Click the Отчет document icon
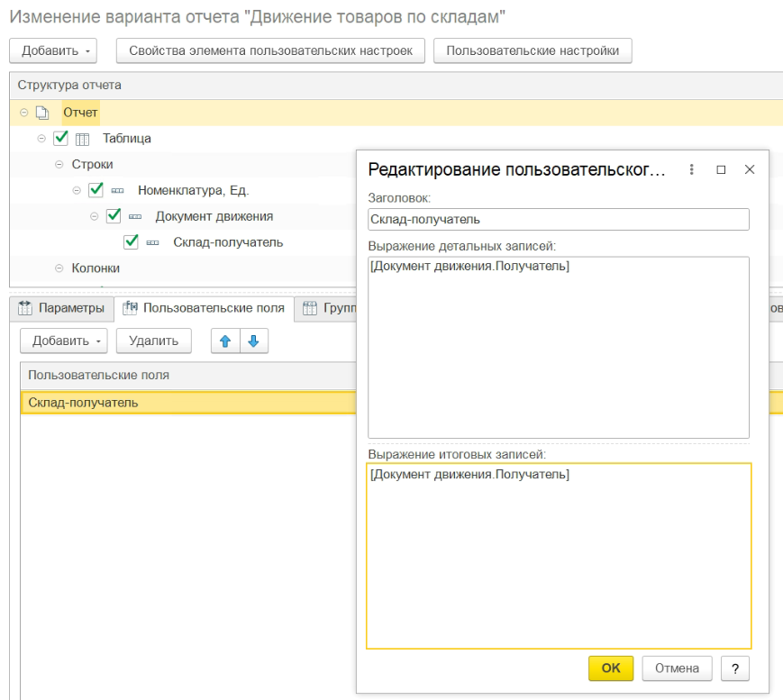 click(42, 113)
